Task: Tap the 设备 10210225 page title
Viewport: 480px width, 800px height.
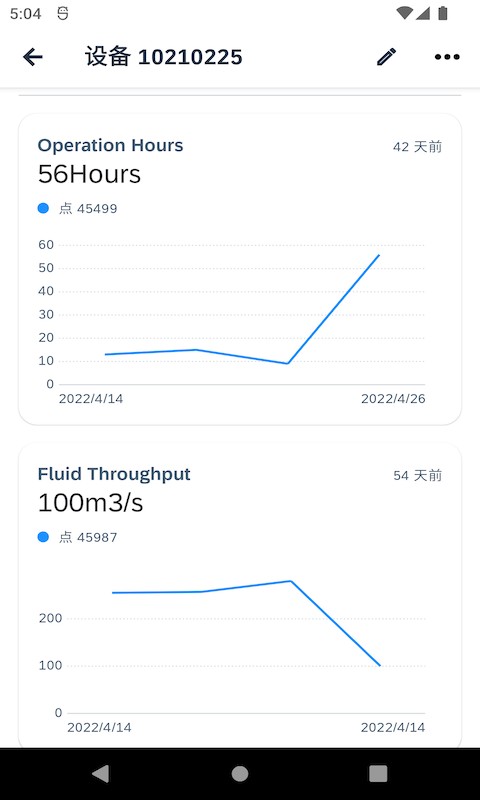Action: pos(164,57)
